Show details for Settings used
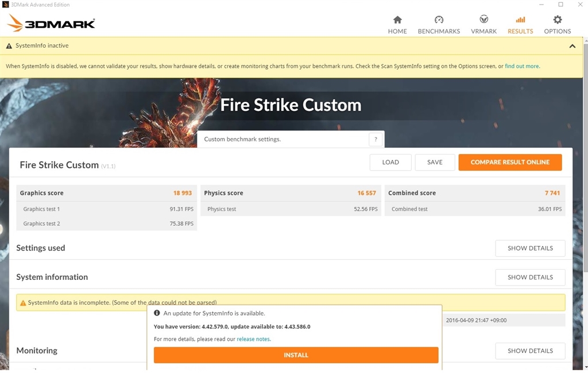Viewport: 588px width, 373px height. click(530, 248)
